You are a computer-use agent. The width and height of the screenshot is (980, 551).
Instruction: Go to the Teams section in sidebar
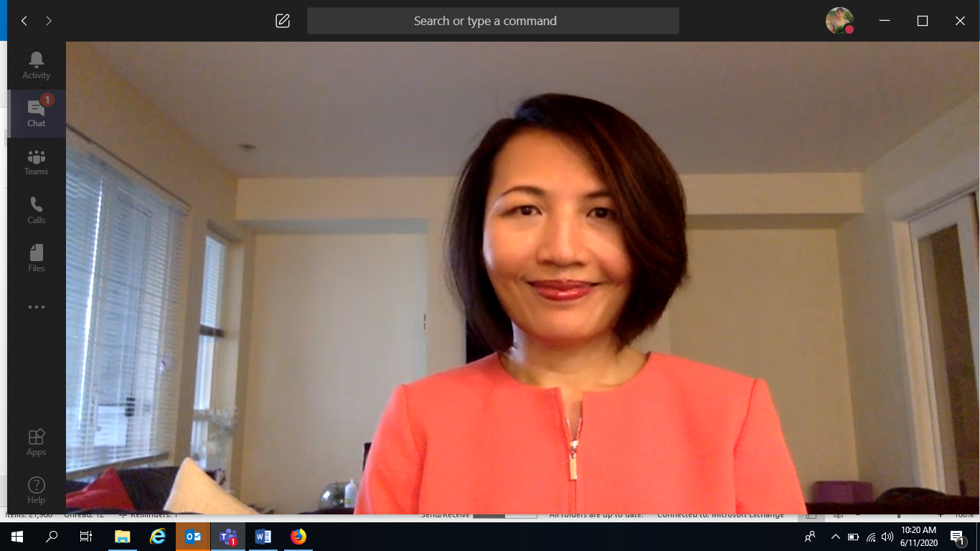36,162
